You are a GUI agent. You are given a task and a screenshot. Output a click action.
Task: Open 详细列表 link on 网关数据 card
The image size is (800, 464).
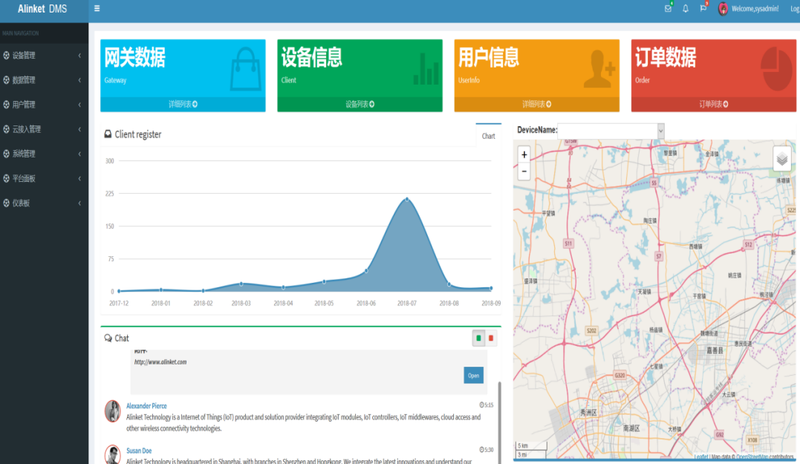(x=183, y=104)
